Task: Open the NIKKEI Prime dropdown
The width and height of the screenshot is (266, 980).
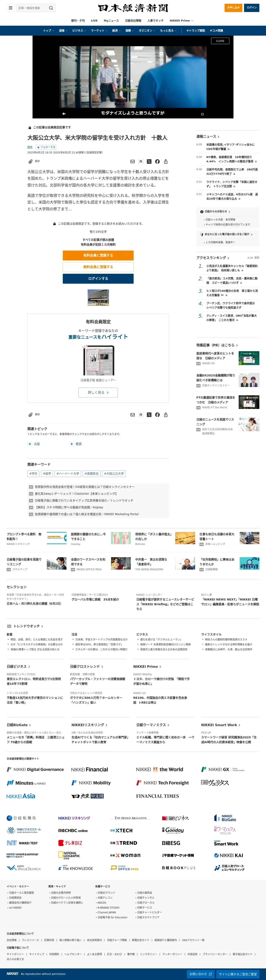Action: 181,20
